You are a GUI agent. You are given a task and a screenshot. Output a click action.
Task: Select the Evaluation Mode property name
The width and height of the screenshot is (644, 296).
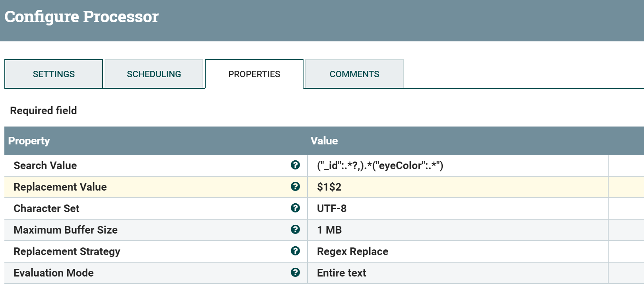coord(54,273)
